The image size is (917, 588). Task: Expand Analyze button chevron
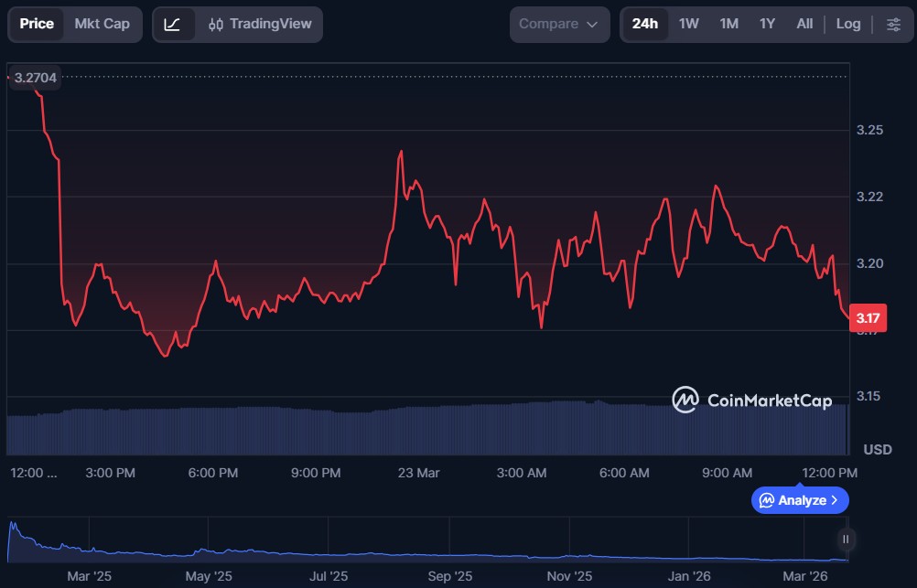(834, 500)
